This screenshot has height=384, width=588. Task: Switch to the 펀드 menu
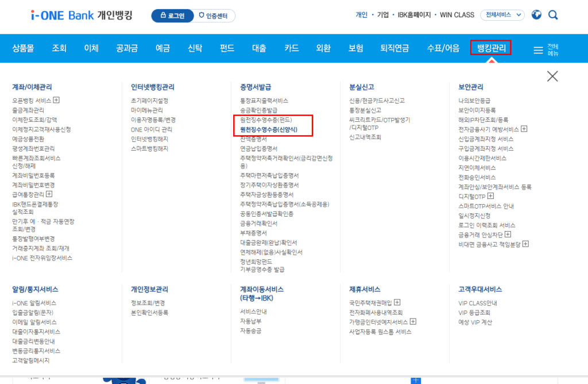click(226, 48)
